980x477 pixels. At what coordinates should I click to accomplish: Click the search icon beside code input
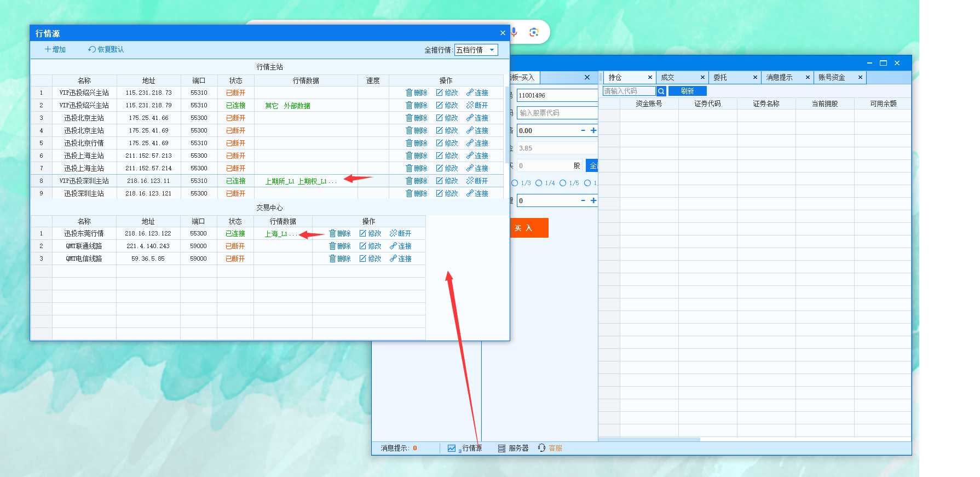pyautogui.click(x=661, y=91)
